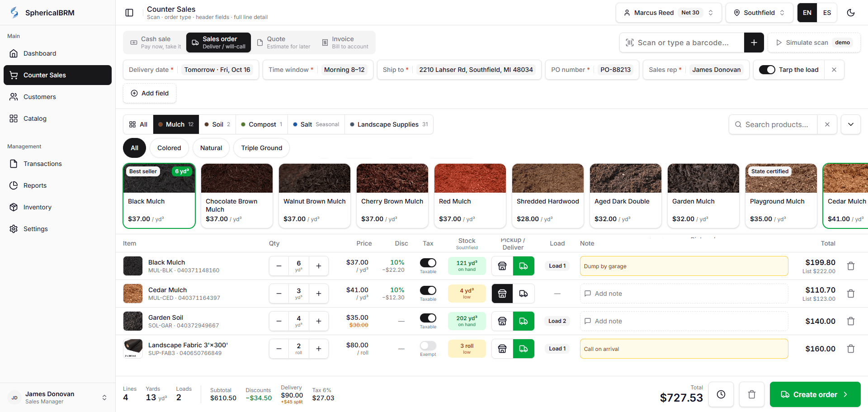The image size is (868, 412).
Task: Remove the Garden Soil line item
Action: (851, 321)
